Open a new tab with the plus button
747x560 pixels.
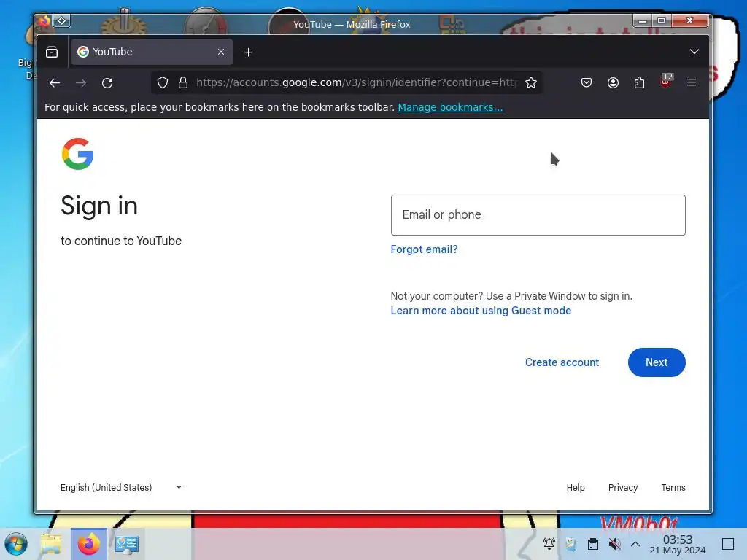coord(248,52)
